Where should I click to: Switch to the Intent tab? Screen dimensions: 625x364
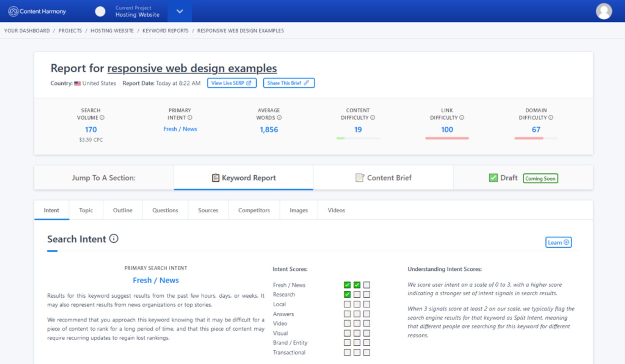coord(52,210)
